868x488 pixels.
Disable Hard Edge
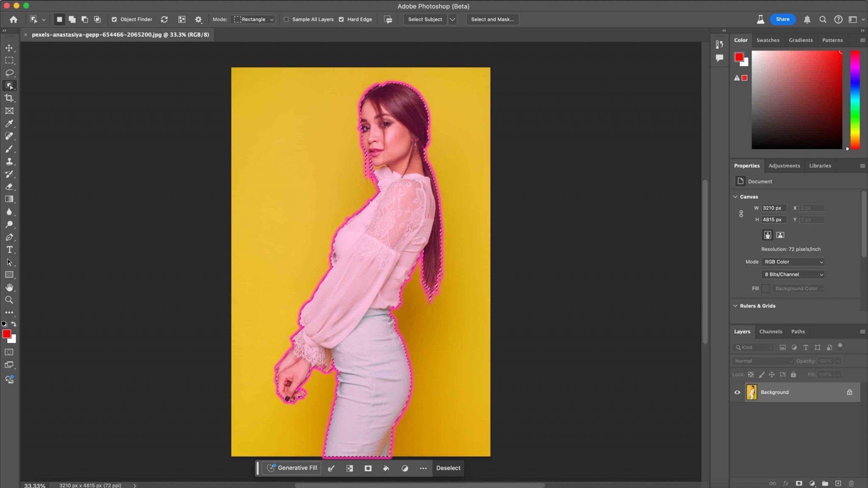point(342,19)
